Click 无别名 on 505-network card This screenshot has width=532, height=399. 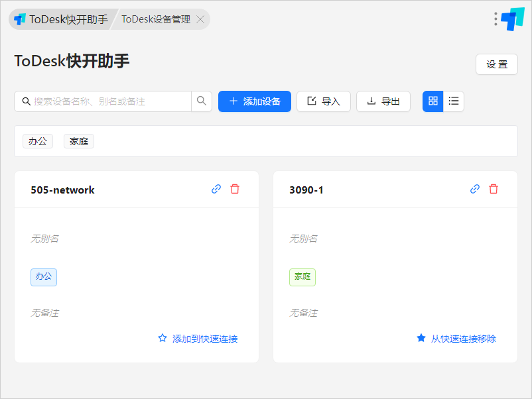[45, 239]
